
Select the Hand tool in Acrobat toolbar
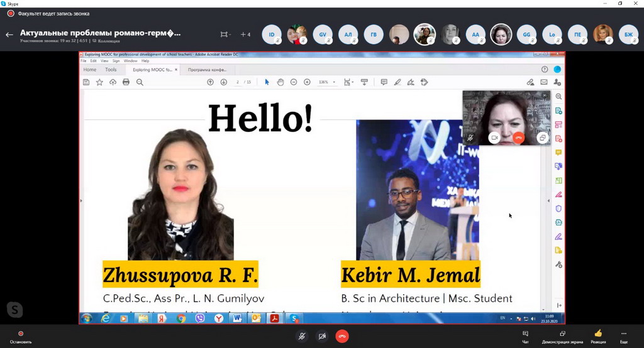tap(280, 82)
